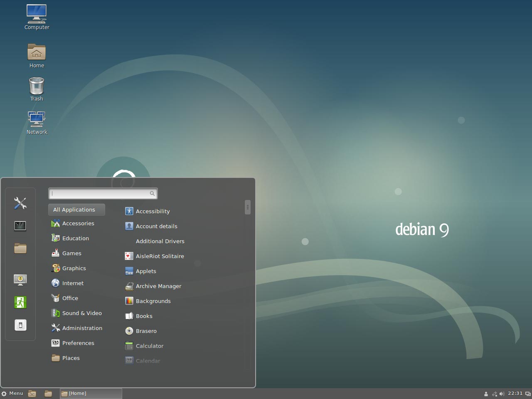Launch Brasero disc burner
Image resolution: width=532 pixels, height=399 pixels.
[146, 331]
